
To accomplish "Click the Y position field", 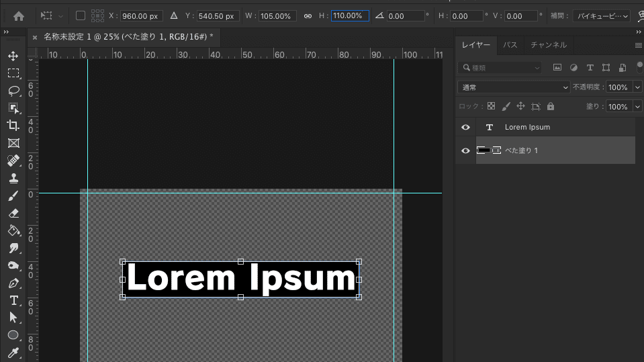I will (x=218, y=16).
